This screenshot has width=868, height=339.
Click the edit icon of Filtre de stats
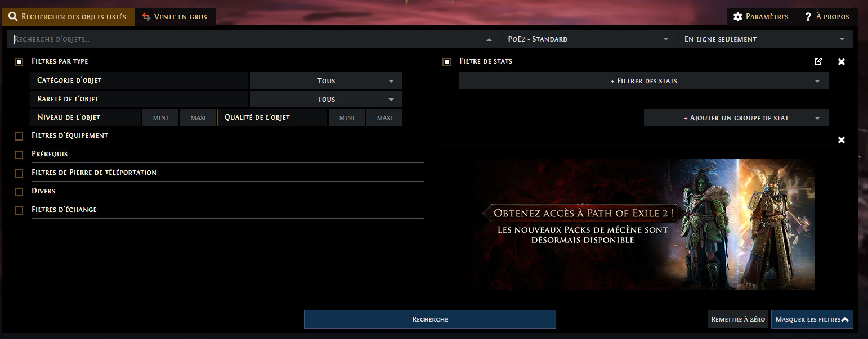[x=818, y=61]
